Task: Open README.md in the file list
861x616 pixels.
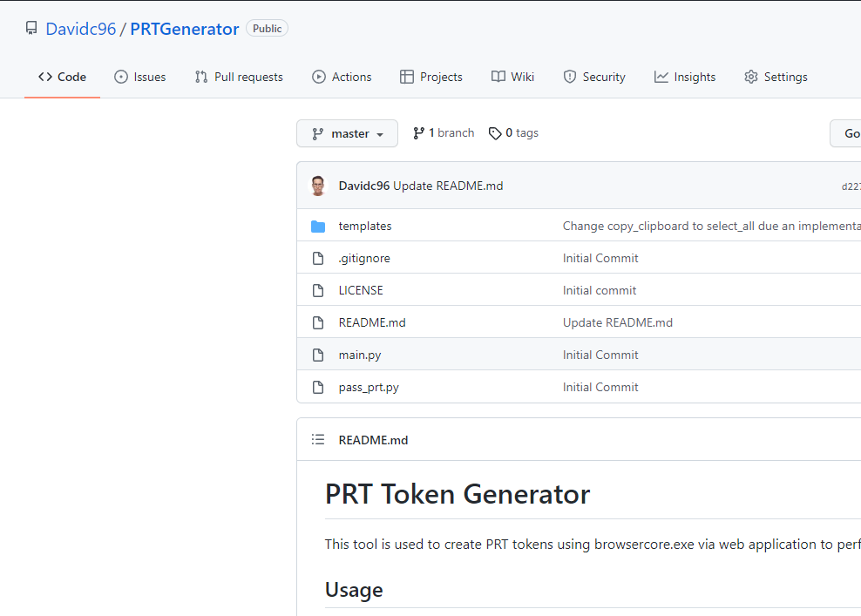Action: 372,323
